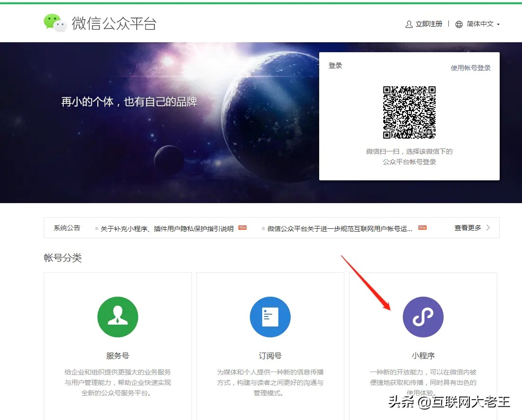522x420 pixels.
Task: Select the blue 订阅号 document icon
Action: click(270, 317)
